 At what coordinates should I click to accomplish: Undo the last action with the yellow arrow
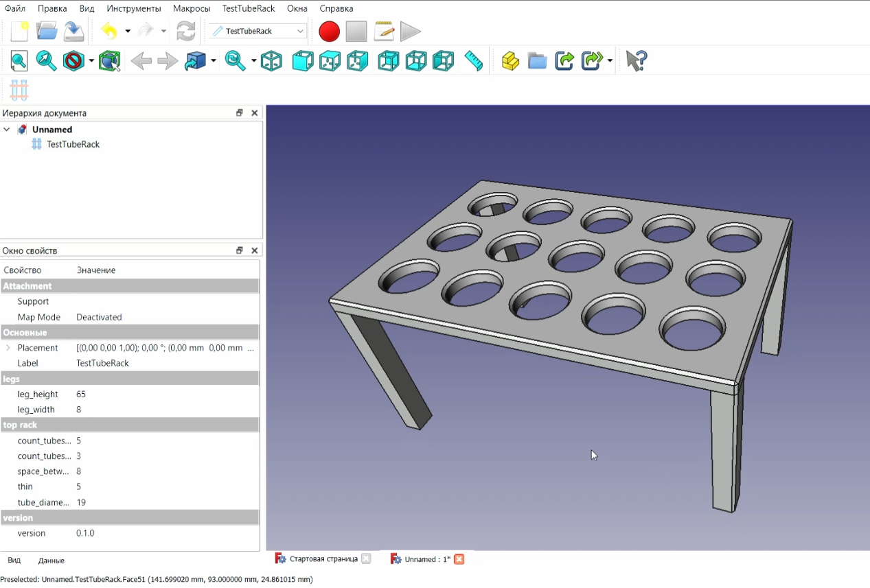(109, 31)
